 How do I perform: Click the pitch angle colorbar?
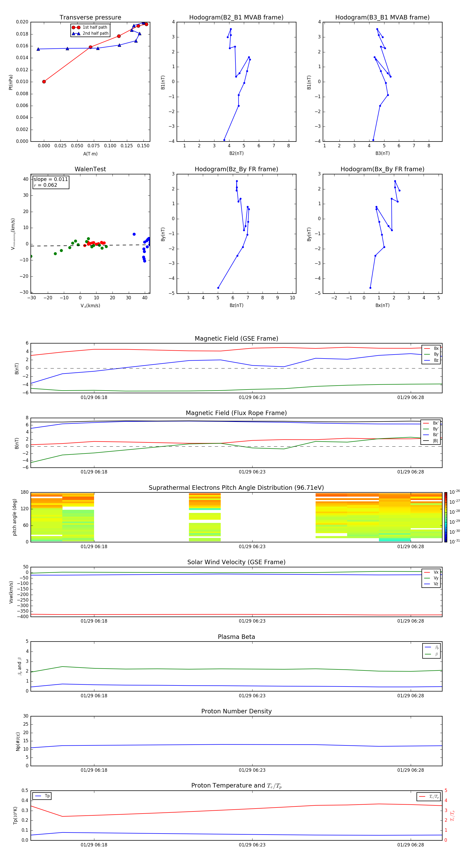coord(445,517)
